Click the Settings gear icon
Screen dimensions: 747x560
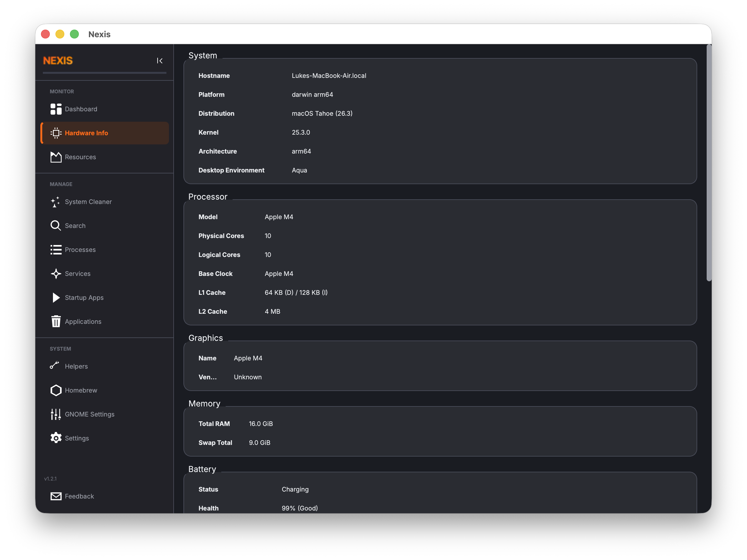click(x=56, y=438)
